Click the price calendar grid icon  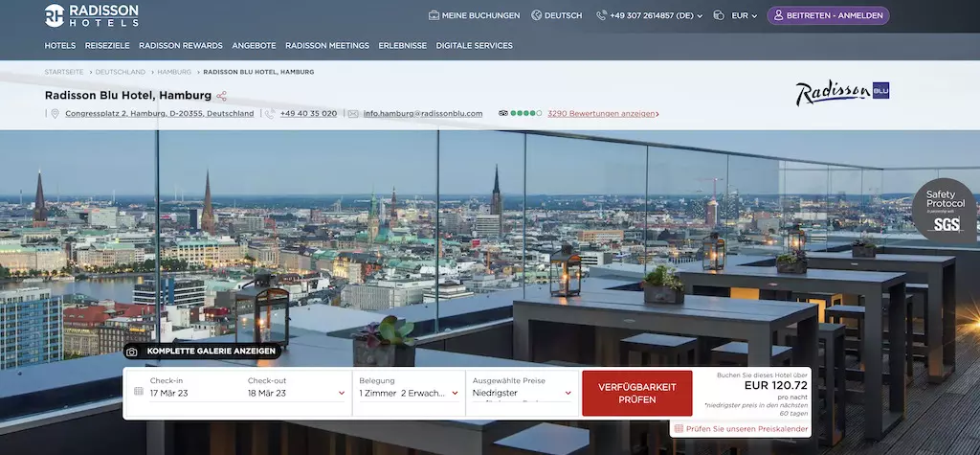(x=679, y=429)
